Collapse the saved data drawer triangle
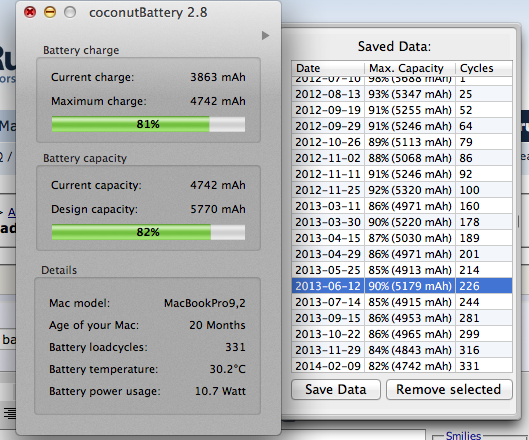This screenshot has width=529, height=440. point(266,35)
